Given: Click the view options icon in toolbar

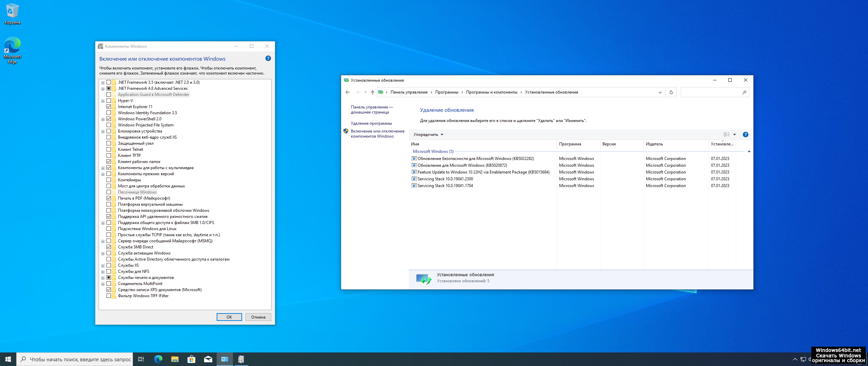Looking at the screenshot, I should 726,135.
